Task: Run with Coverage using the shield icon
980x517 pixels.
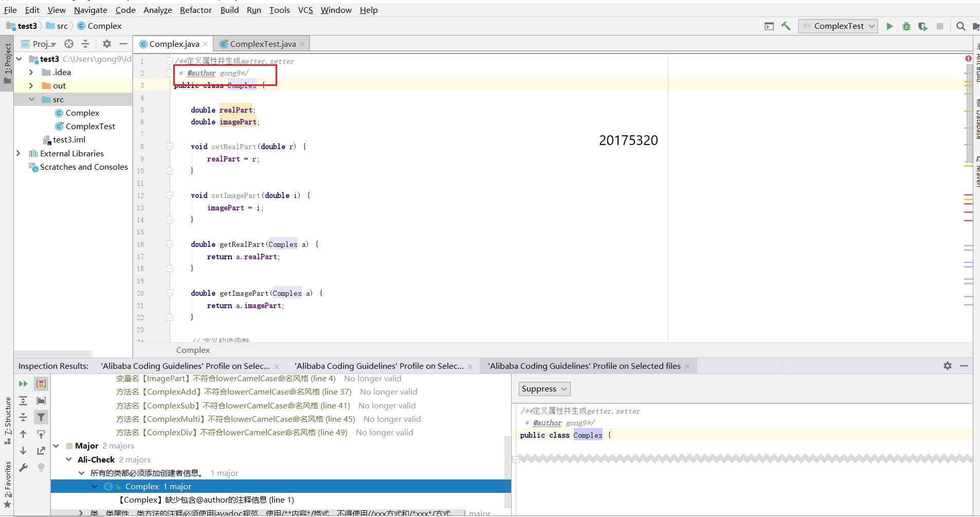Action: 923,26
